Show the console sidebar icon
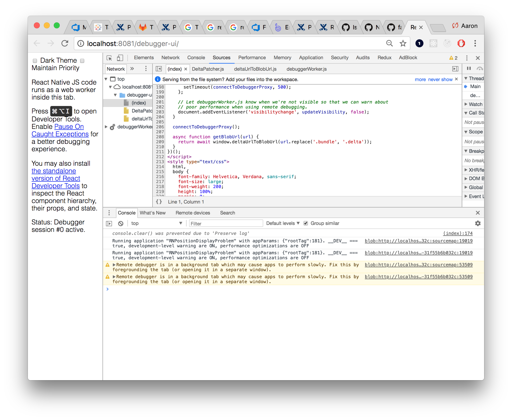The image size is (512, 420). click(109, 223)
